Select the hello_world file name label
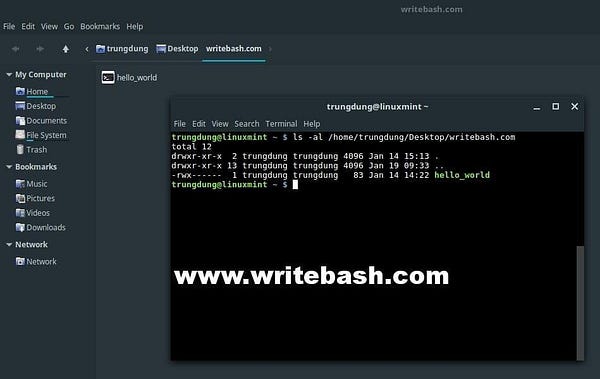This screenshot has width=600, height=379. 137,78
